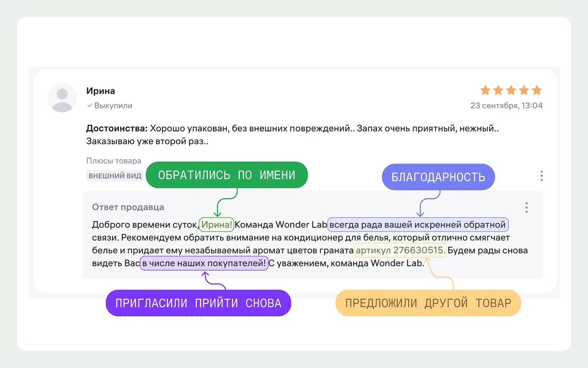Viewport: 588px width, 368px height.
Task: Click reviewer name Ирина in the header
Action: (100, 91)
